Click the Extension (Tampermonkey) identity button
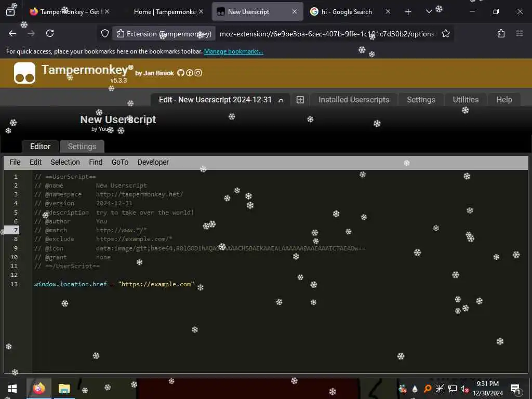Viewport: 532px width, 399px height. coord(164,34)
